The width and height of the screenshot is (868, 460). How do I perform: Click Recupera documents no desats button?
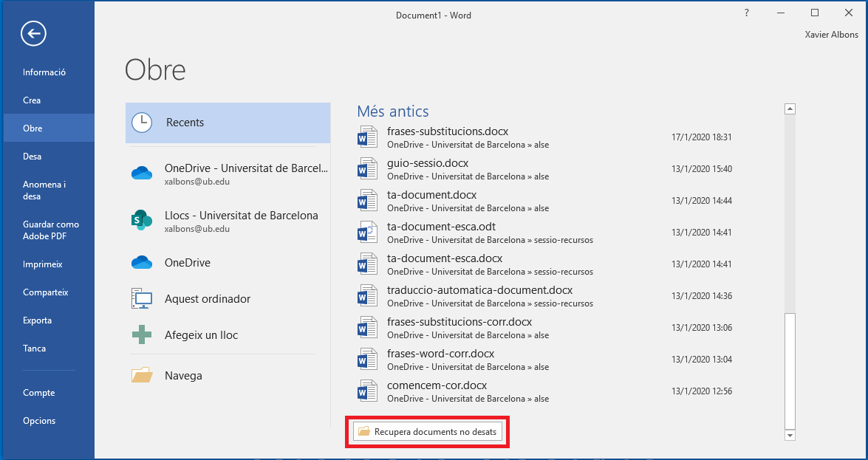coord(428,431)
